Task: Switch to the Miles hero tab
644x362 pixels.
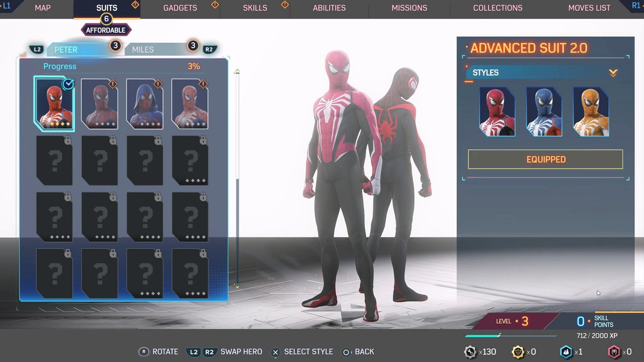Action: [x=143, y=50]
